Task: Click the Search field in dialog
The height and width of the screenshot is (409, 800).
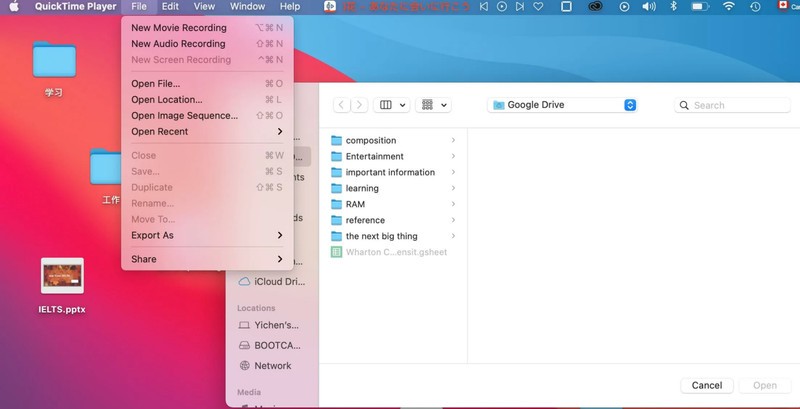Action: 732,106
